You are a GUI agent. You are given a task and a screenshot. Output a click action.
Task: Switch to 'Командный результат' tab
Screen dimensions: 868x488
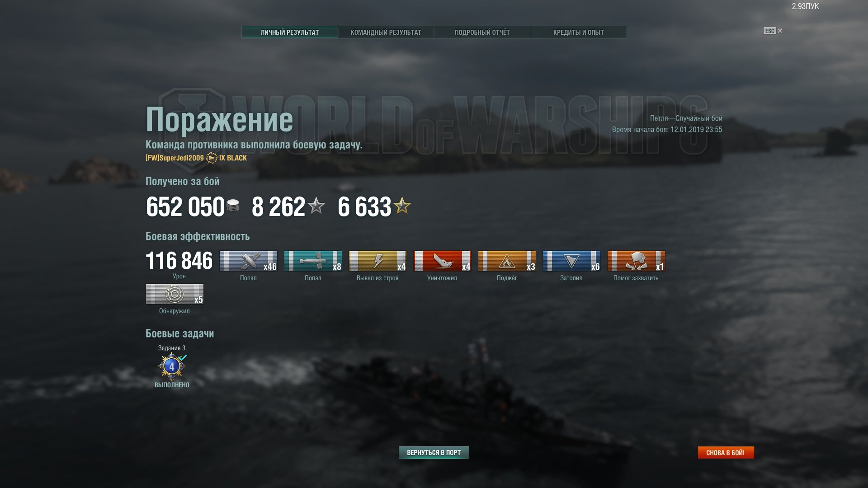(386, 33)
